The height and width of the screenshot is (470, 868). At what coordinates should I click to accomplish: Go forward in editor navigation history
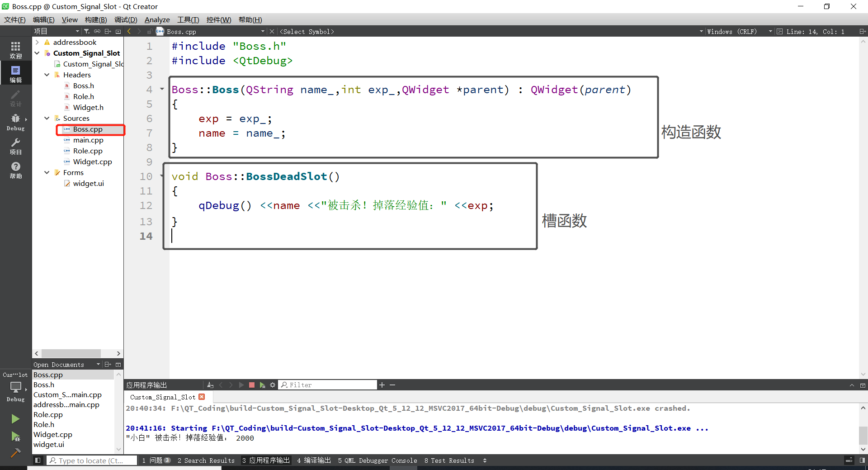[139, 31]
